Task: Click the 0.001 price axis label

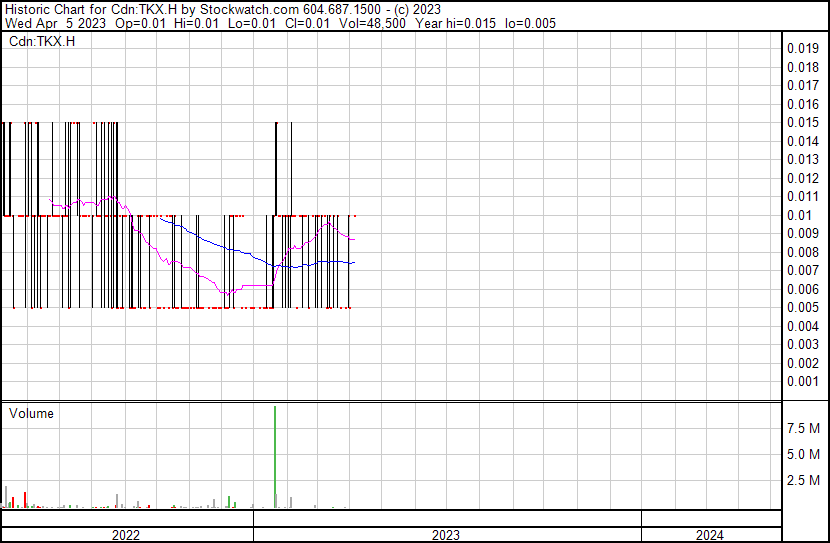Action: 802,381
